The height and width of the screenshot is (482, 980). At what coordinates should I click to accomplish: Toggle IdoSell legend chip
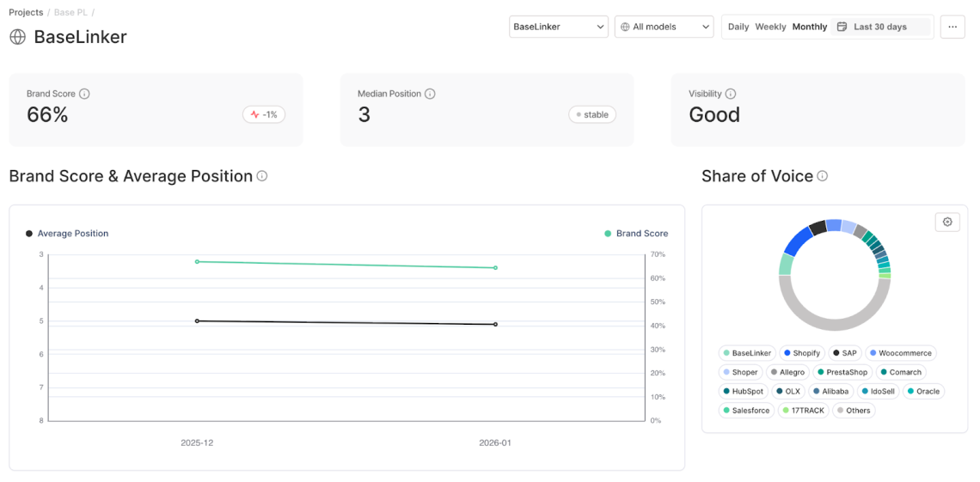coord(878,392)
